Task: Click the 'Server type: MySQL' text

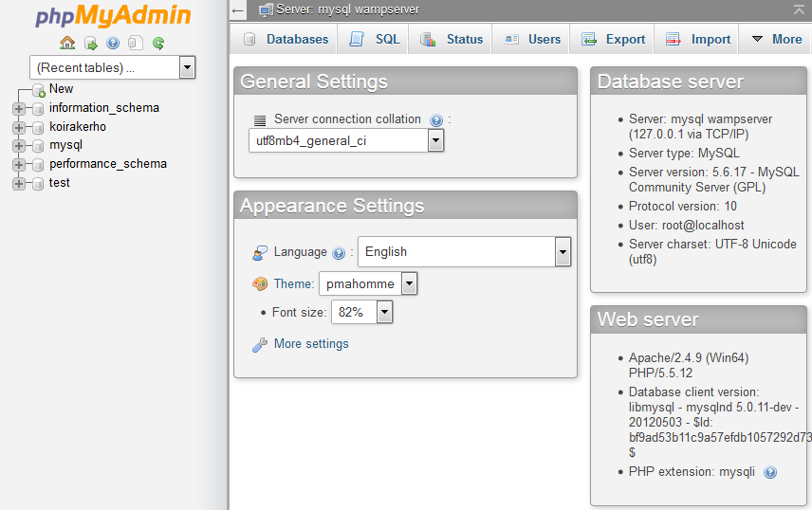Action: 684,154
